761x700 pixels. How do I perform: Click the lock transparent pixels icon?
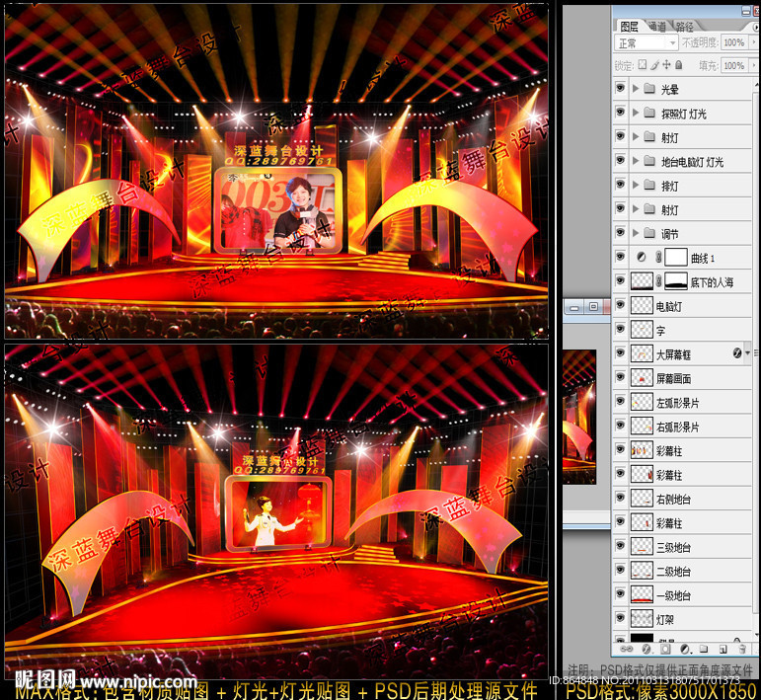(643, 64)
